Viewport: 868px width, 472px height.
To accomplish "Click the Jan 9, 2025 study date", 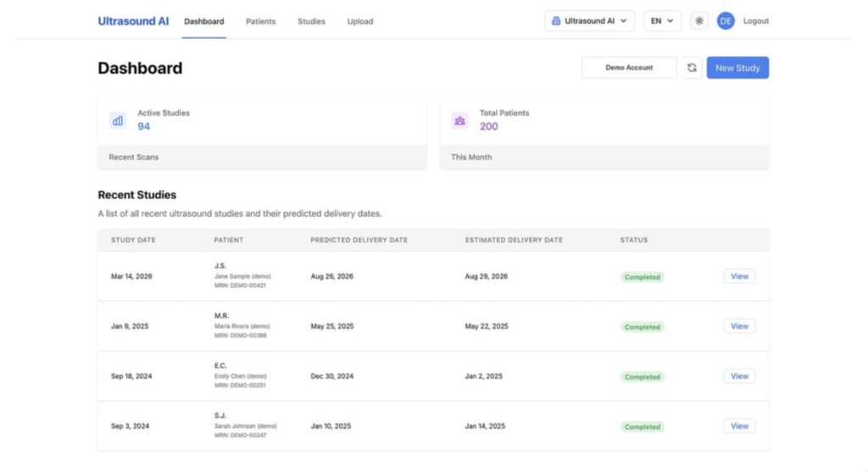I will click(x=130, y=326).
